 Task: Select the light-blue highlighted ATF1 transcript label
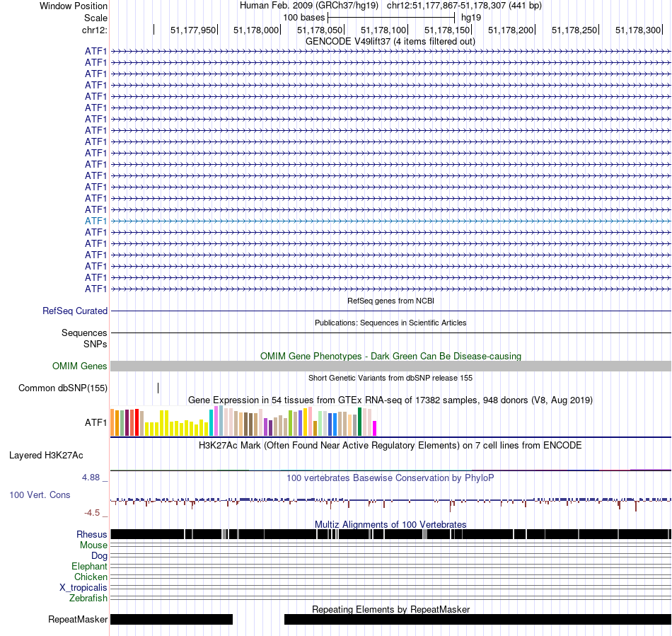95,221
